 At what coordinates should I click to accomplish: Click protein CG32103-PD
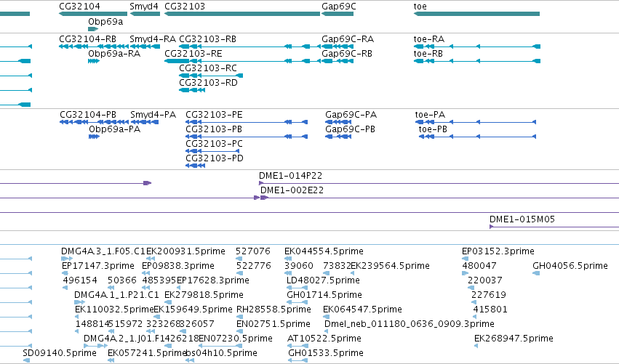tap(215, 158)
